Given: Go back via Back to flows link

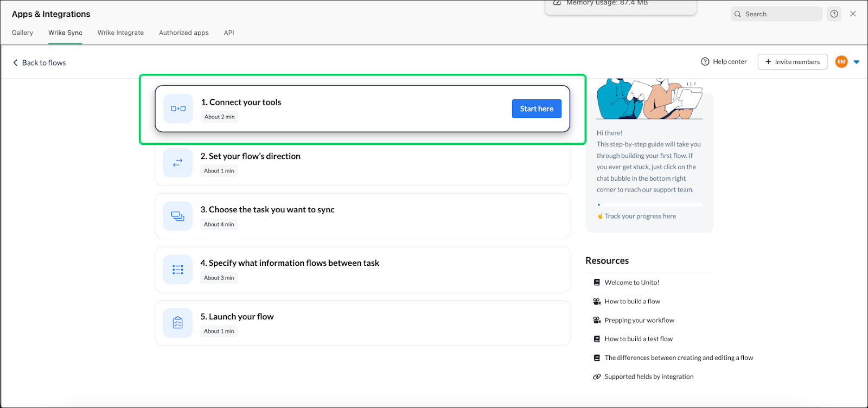Looking at the screenshot, I should click(39, 63).
